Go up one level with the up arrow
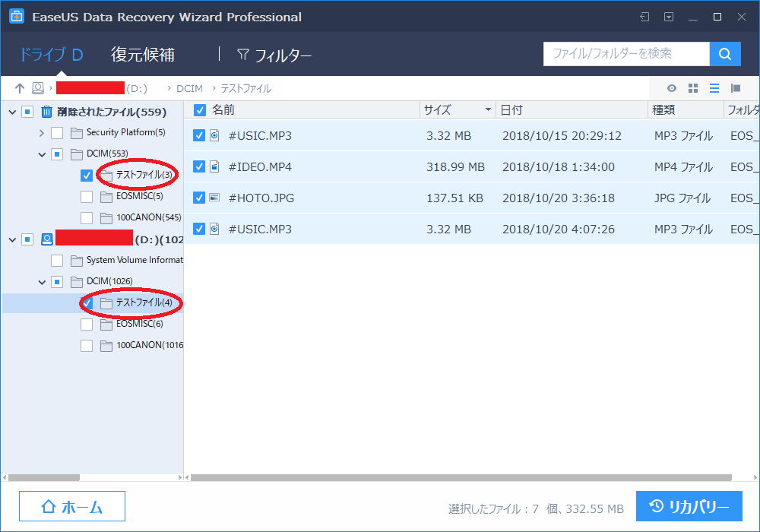Screen dimensions: 760x532 click(x=20, y=88)
